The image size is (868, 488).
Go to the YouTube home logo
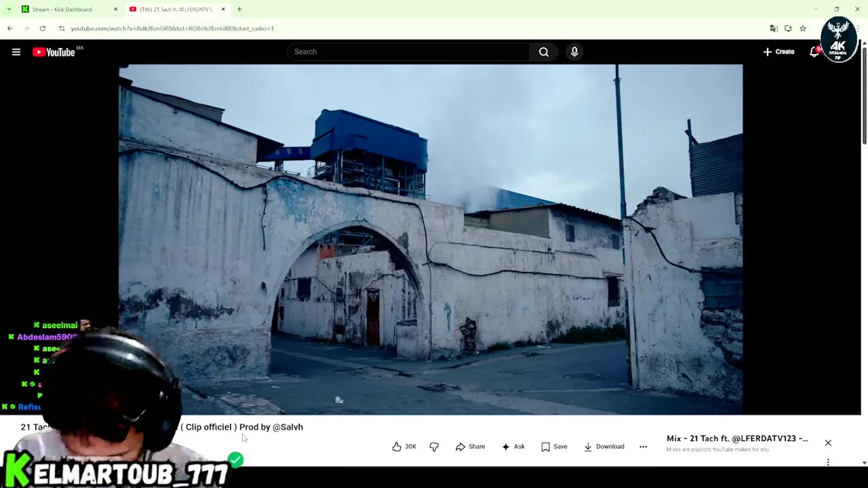(x=54, y=52)
